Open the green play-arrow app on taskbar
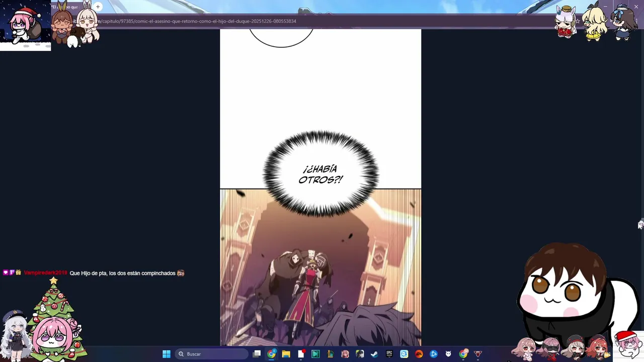Image resolution: width=644 pixels, height=362 pixels. (315, 354)
